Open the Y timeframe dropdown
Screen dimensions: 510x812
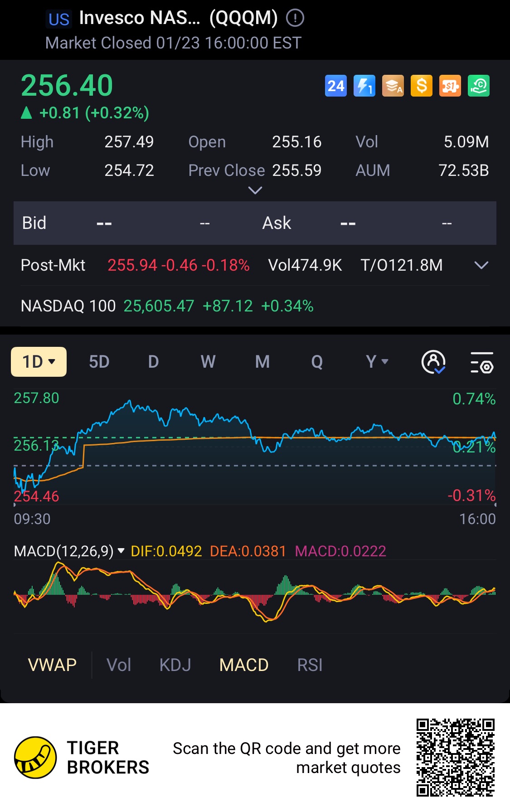377,362
